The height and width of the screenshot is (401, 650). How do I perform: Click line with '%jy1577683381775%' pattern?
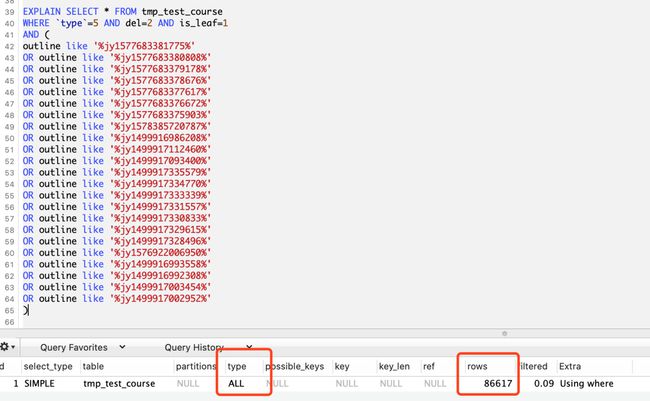(109, 46)
